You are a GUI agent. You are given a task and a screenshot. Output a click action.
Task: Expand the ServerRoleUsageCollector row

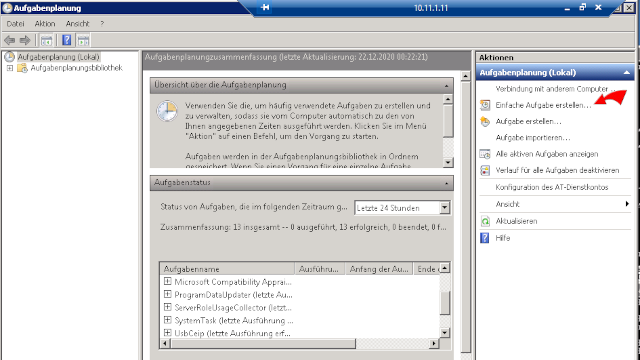[167, 307]
